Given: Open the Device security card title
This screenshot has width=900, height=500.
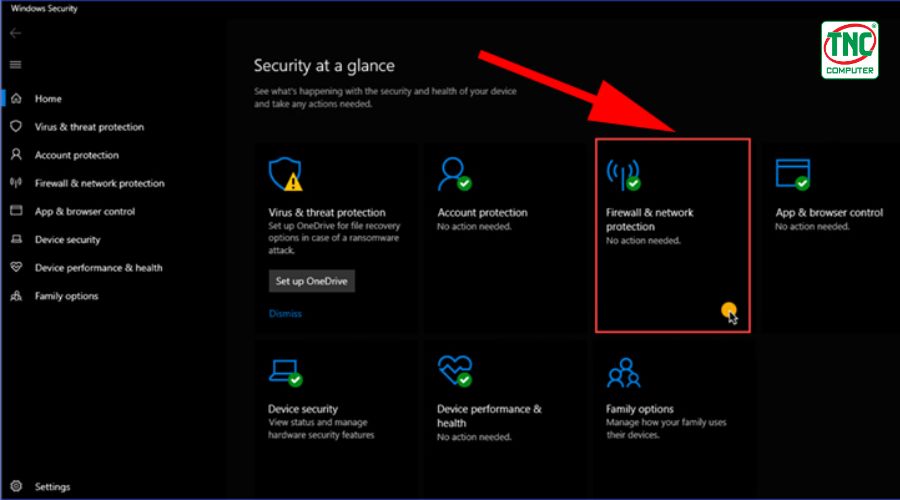Looking at the screenshot, I should 302,409.
